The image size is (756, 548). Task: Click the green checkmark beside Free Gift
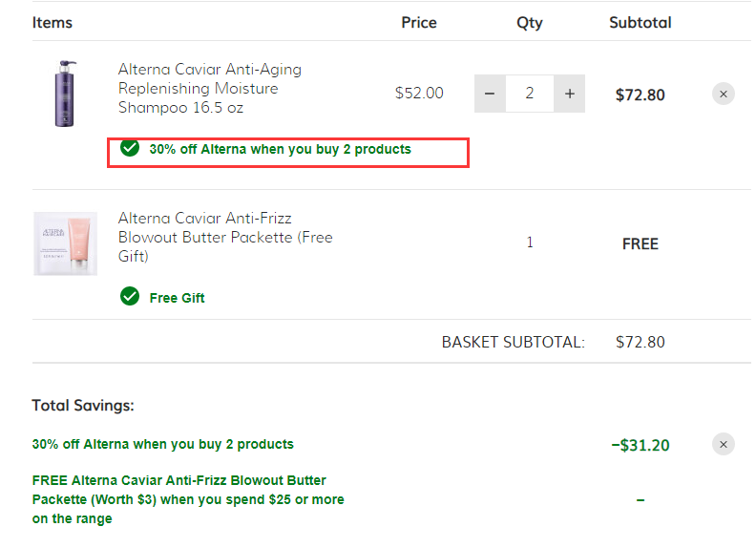[x=130, y=296]
